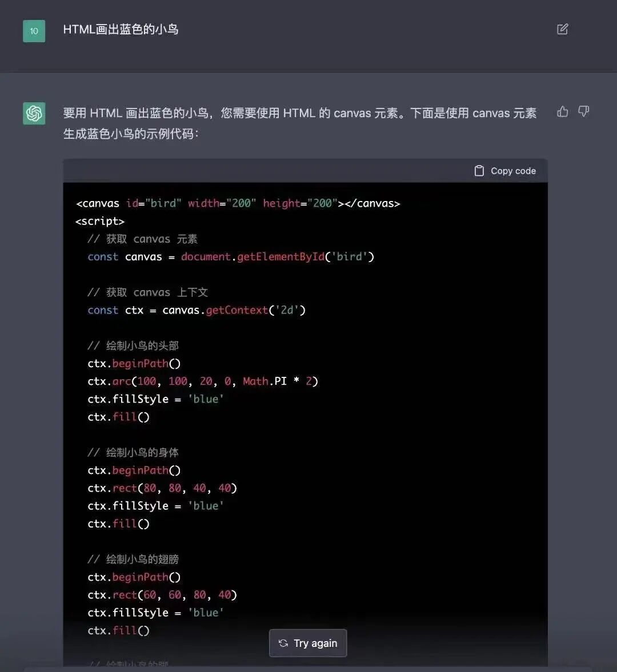Image resolution: width=617 pixels, height=672 pixels.
Task: Click the green user avatar labeled 10
Action: tap(34, 31)
